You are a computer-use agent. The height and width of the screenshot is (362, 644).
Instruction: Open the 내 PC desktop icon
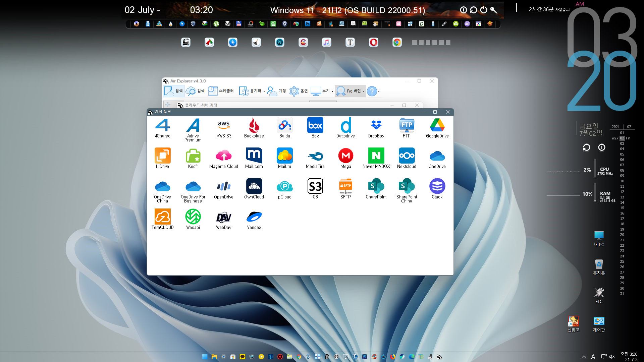point(599,239)
